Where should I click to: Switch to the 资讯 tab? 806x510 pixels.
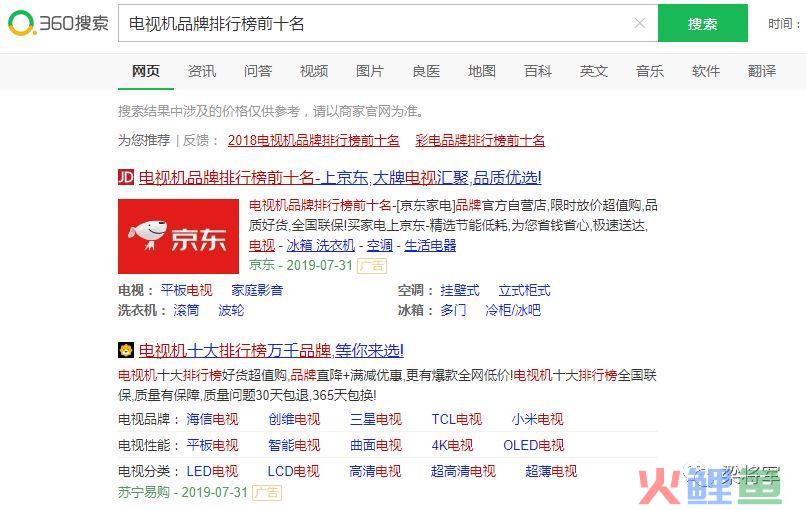[202, 71]
